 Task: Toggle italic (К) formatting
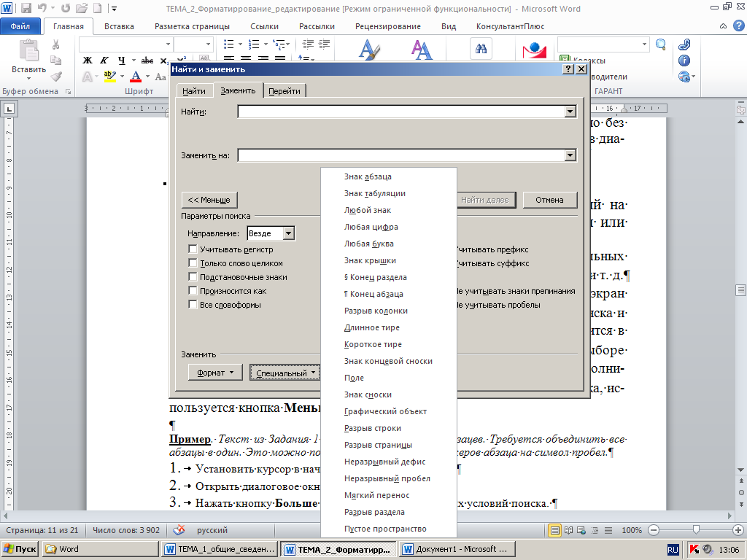click(x=104, y=61)
